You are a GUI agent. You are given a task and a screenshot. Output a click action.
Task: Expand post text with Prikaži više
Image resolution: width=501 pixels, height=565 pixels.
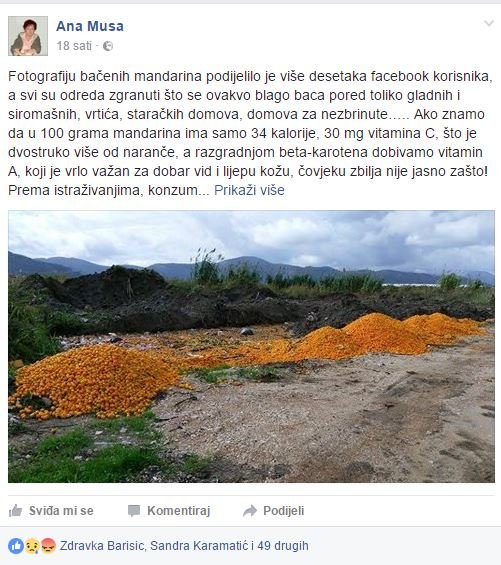249,190
